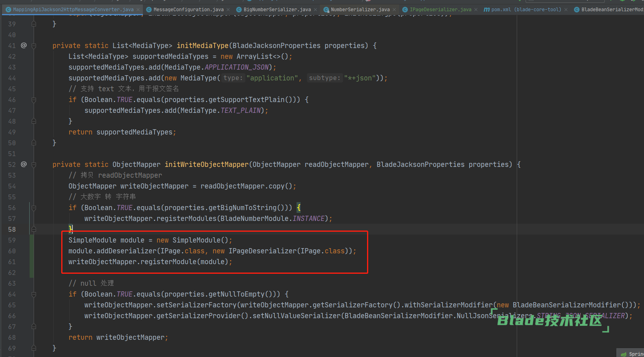Fold the getNullToEmpty if block at line 64
The width and height of the screenshot is (644, 357).
(x=34, y=294)
